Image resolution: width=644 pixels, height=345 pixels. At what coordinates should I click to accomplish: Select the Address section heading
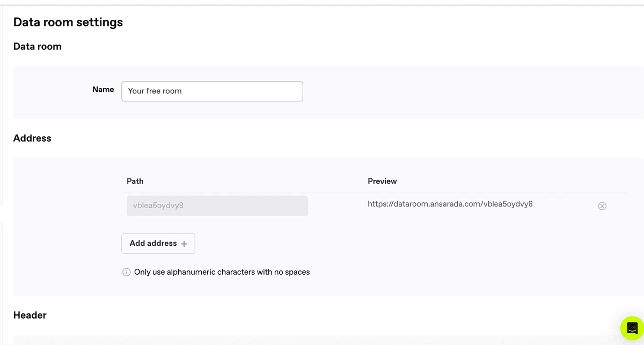pyautogui.click(x=32, y=138)
